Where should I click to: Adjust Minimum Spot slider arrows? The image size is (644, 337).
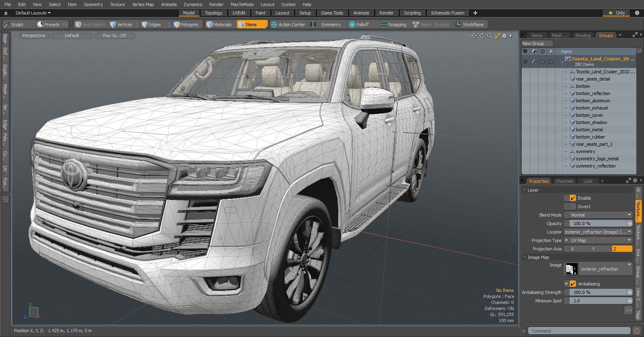pyautogui.click(x=630, y=301)
